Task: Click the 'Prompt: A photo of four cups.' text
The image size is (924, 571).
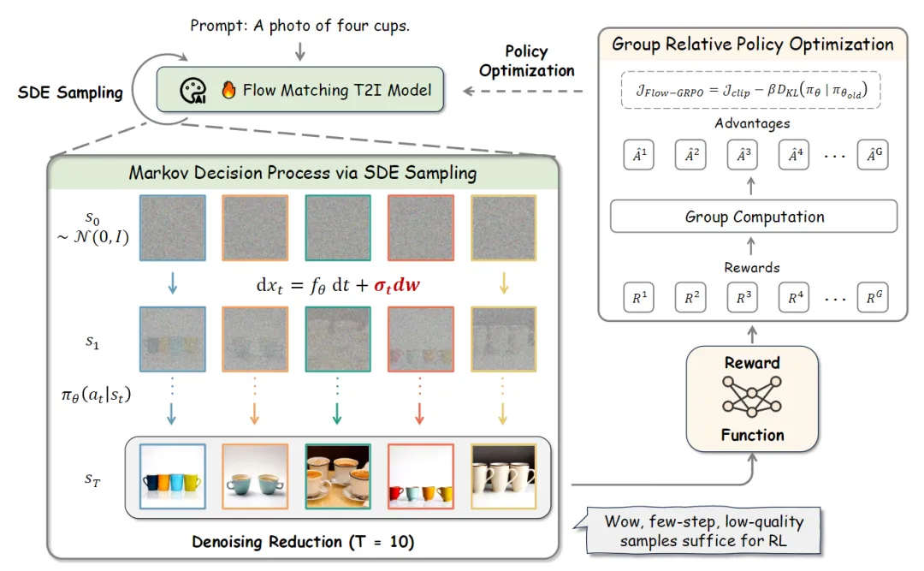Action: click(x=299, y=26)
